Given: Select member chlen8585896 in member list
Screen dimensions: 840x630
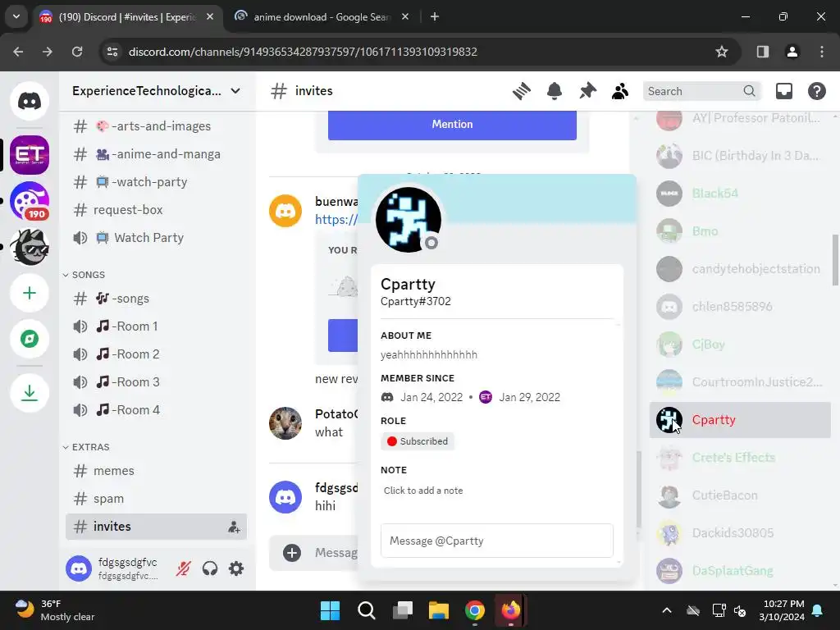Looking at the screenshot, I should click(740, 307).
